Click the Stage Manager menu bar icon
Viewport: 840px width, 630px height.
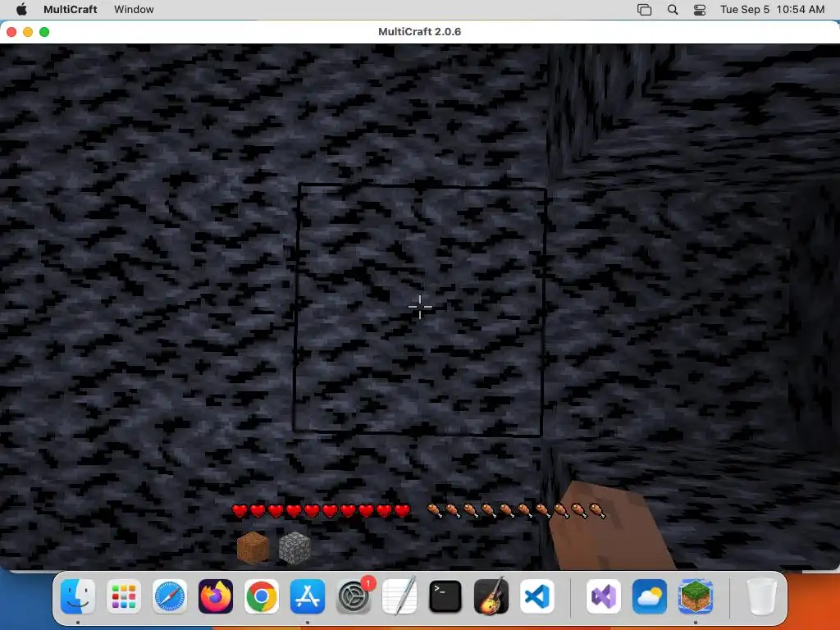tap(645, 9)
